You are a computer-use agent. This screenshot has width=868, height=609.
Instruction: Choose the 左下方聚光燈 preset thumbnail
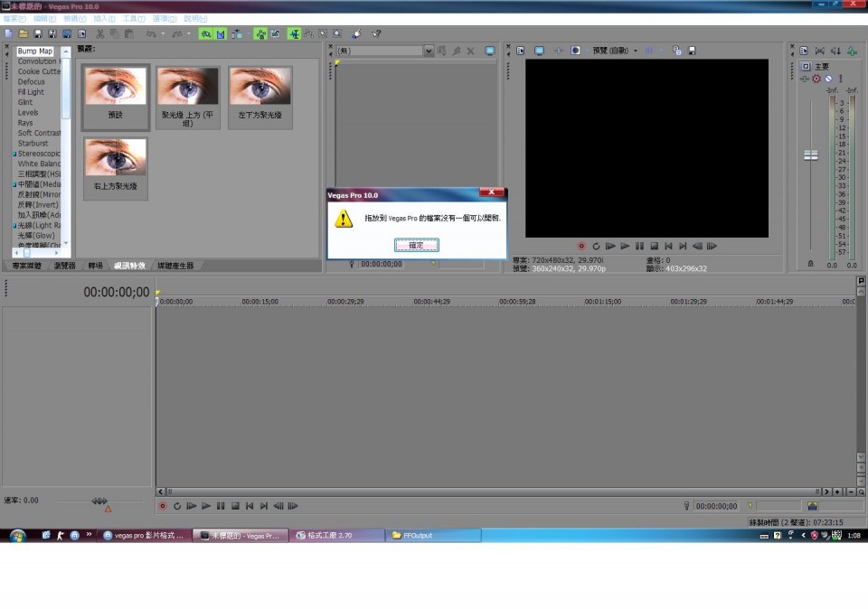tap(260, 97)
